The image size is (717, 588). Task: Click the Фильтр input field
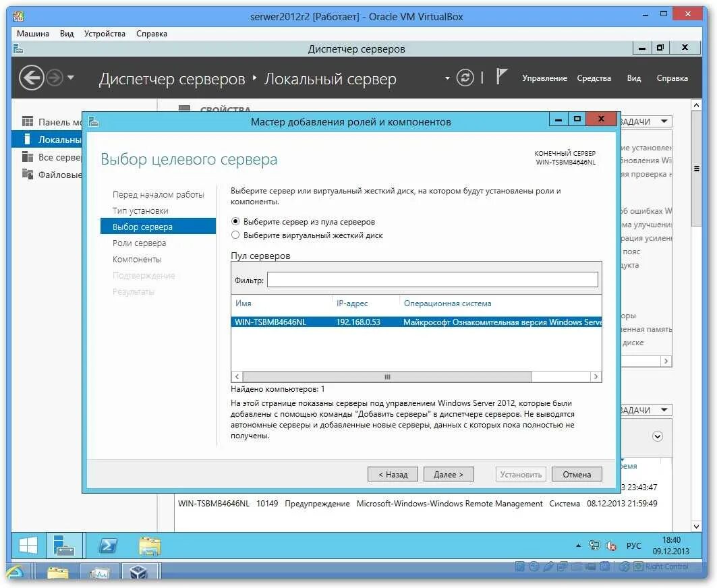tap(432, 280)
